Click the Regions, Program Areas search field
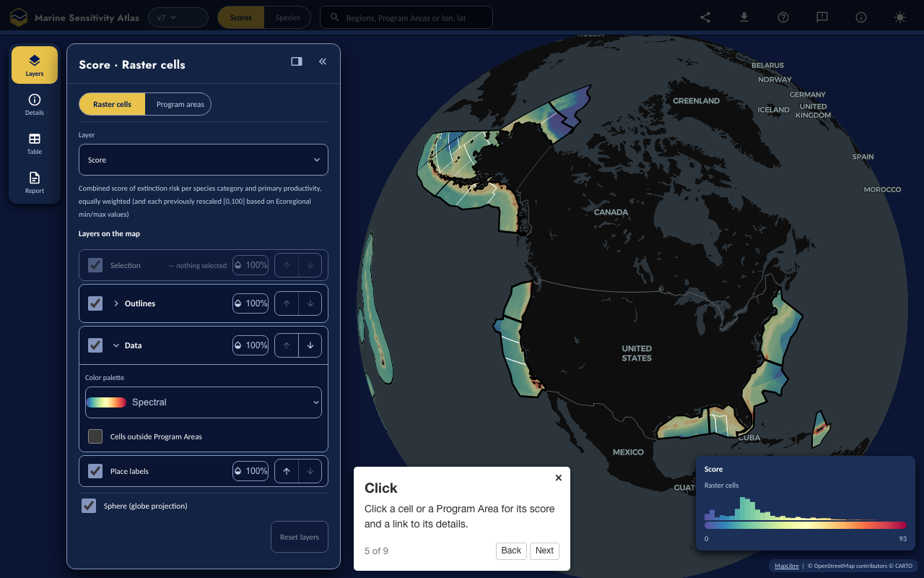 point(406,17)
